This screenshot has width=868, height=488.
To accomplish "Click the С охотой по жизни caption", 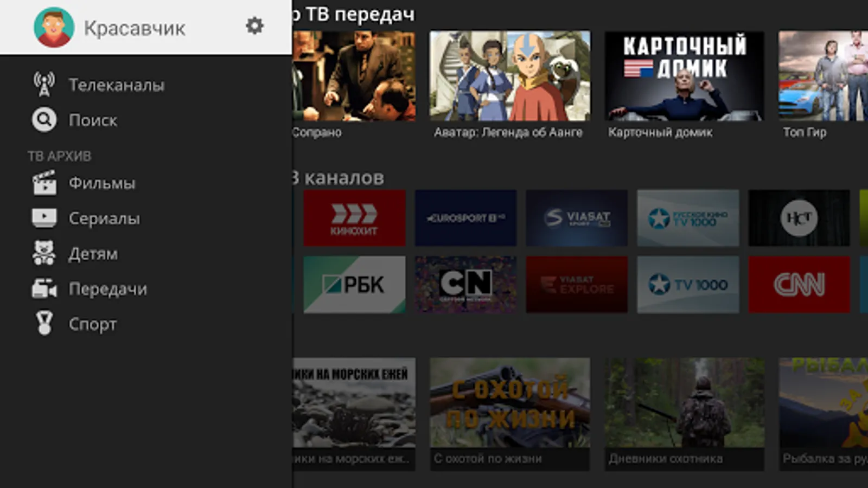I will point(488,459).
